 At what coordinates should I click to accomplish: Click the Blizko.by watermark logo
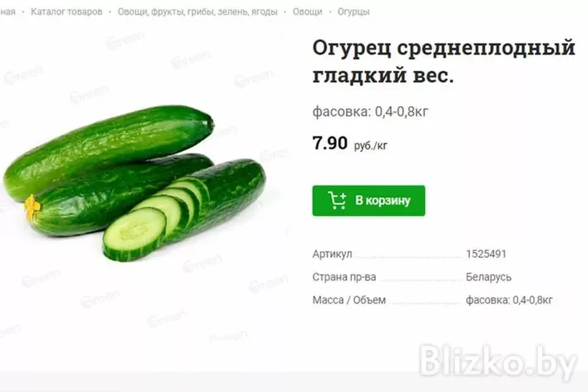tap(497, 362)
